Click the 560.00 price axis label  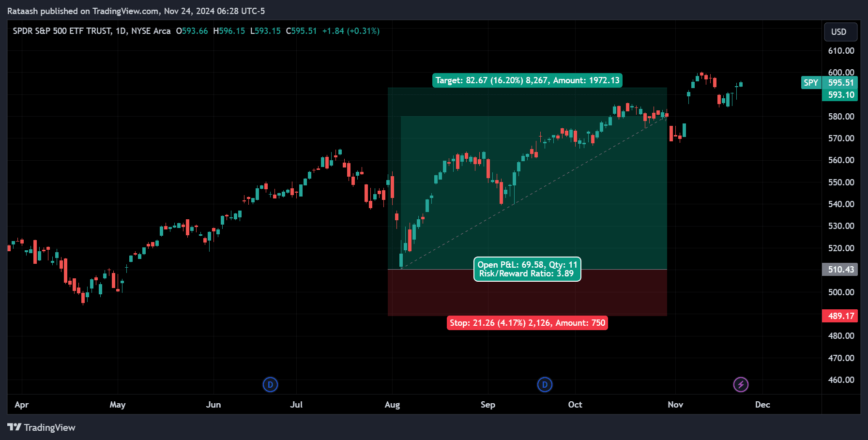[x=841, y=160]
